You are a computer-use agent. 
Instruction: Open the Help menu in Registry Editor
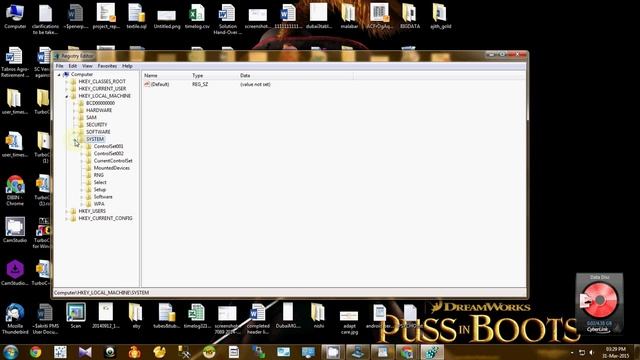(x=127, y=66)
